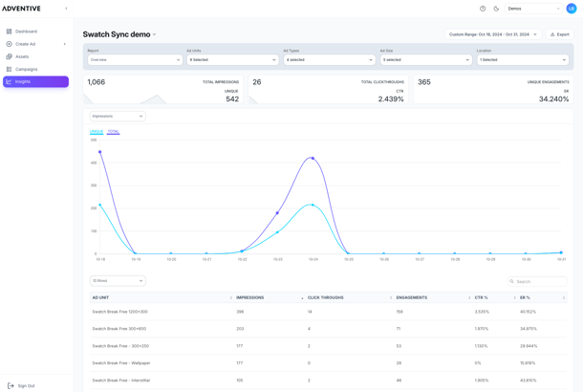The width and height of the screenshot is (583, 392).
Task: Open the Ad Size dropdown
Action: coord(426,59)
